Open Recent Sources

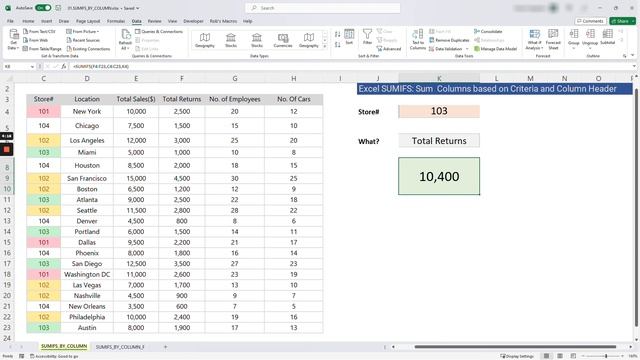point(83,40)
